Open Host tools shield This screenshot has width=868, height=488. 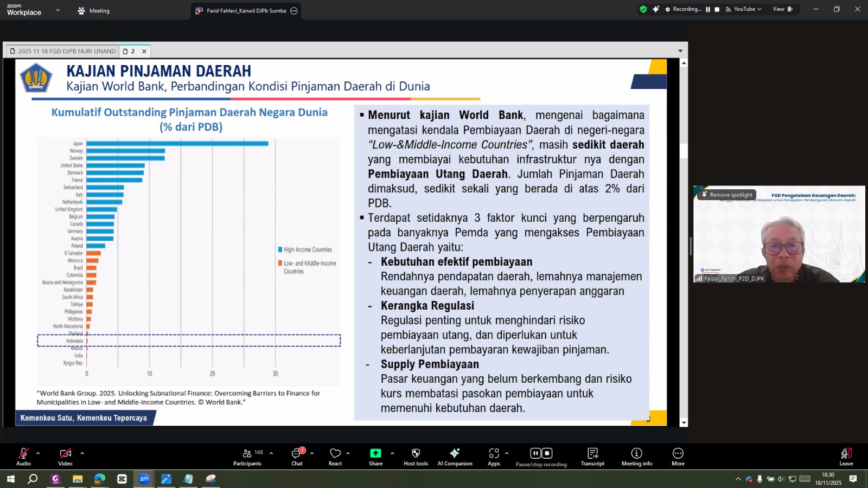[416, 457]
